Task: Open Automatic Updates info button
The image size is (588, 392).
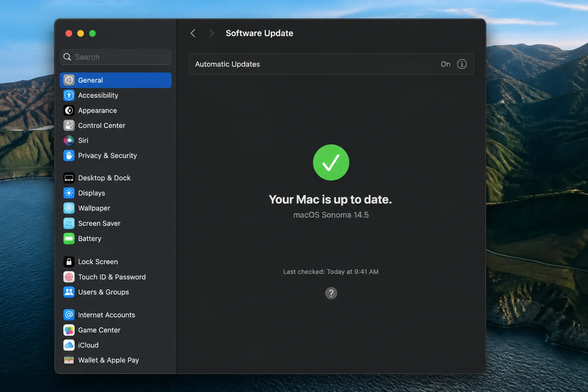Action: [x=462, y=64]
